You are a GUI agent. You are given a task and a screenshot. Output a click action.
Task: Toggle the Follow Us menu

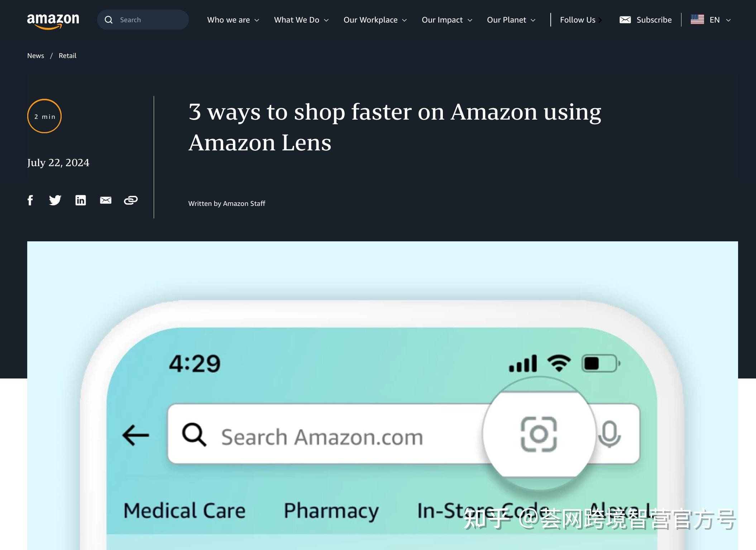click(x=580, y=19)
